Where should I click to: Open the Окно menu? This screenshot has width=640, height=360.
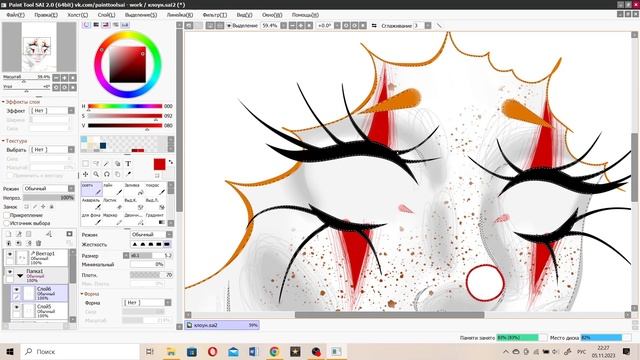272,15
